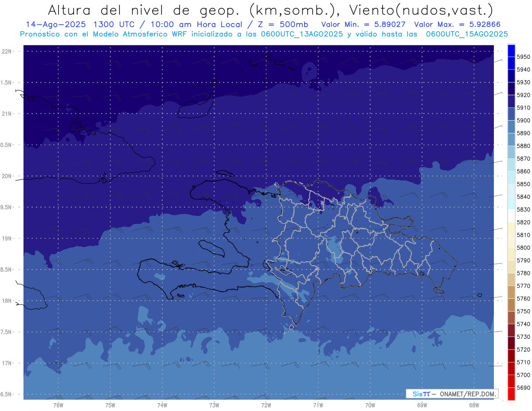Click the 17N latitude axis label

click(7, 363)
